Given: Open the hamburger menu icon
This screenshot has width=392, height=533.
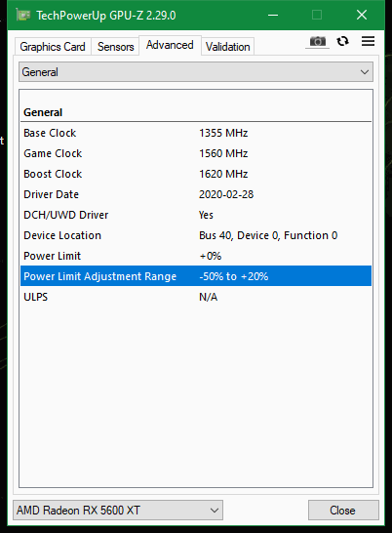Looking at the screenshot, I should 368,41.
